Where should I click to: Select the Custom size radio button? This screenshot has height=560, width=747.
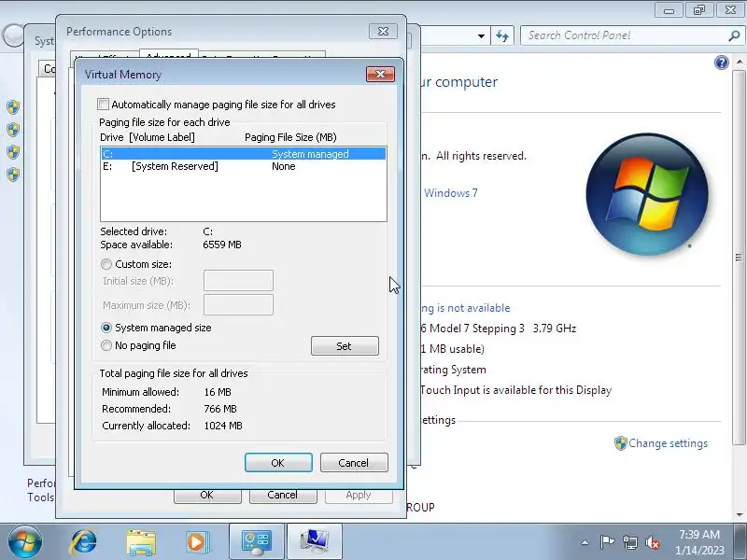click(106, 264)
